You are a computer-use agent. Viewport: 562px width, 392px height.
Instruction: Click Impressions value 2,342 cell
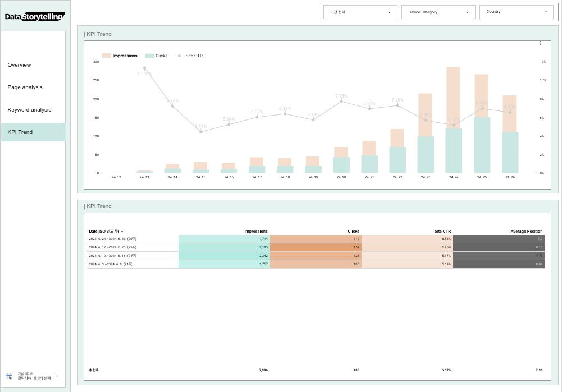click(225, 256)
